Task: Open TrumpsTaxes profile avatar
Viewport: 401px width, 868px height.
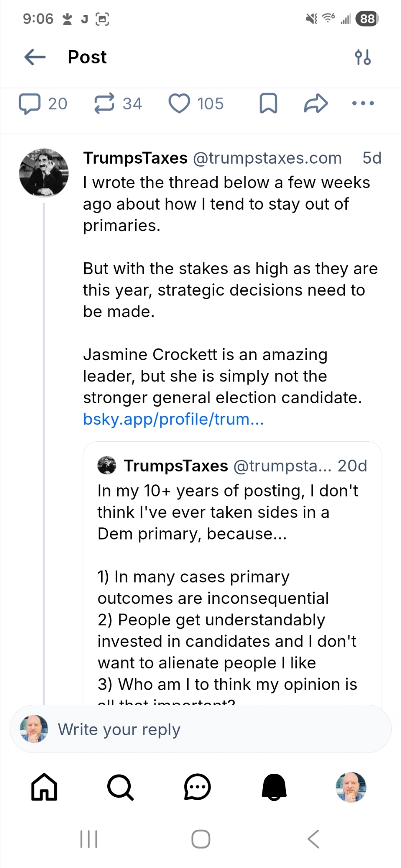Action: coord(44,173)
